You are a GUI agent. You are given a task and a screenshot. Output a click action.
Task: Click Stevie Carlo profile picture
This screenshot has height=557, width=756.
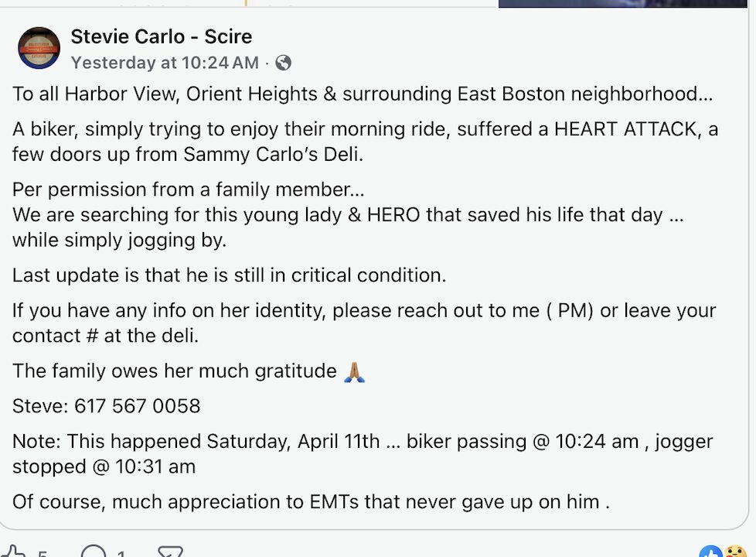[39, 48]
